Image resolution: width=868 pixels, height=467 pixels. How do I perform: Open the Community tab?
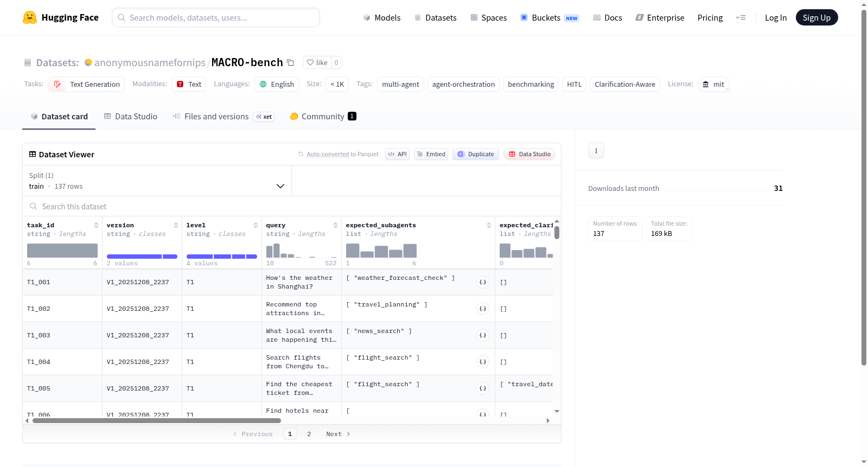tap(323, 116)
